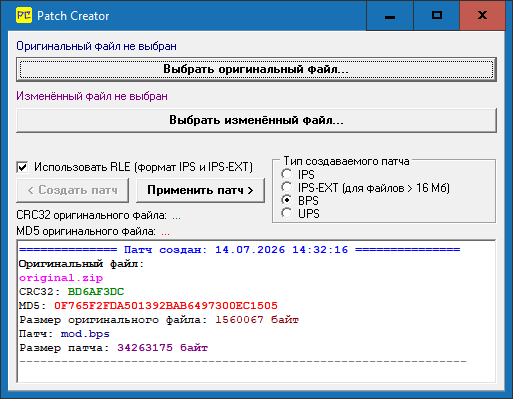Click the Patch Creator app icon
The width and height of the screenshot is (513, 399).
(x=24, y=15)
